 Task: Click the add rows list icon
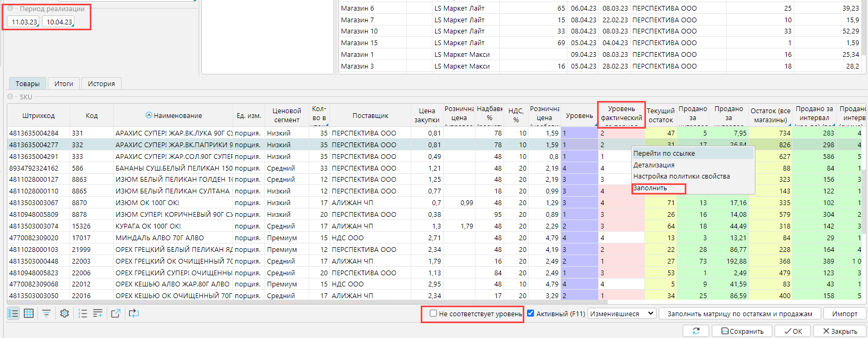click(98, 314)
